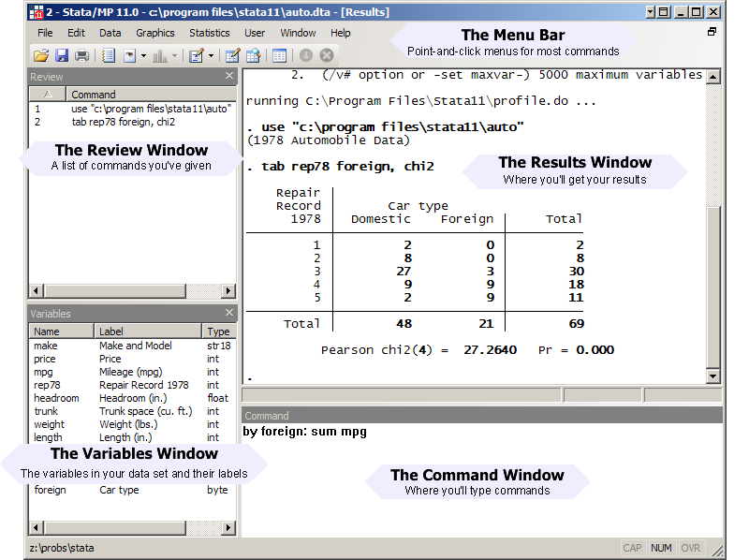Select the weight variable row

point(132,424)
